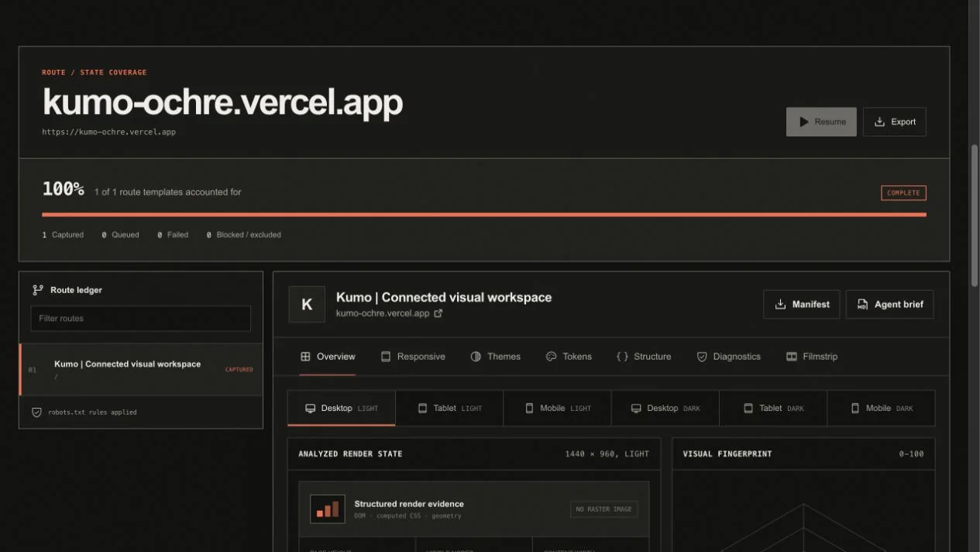Click the Route ledger branch icon
The image size is (980, 552).
(37, 290)
